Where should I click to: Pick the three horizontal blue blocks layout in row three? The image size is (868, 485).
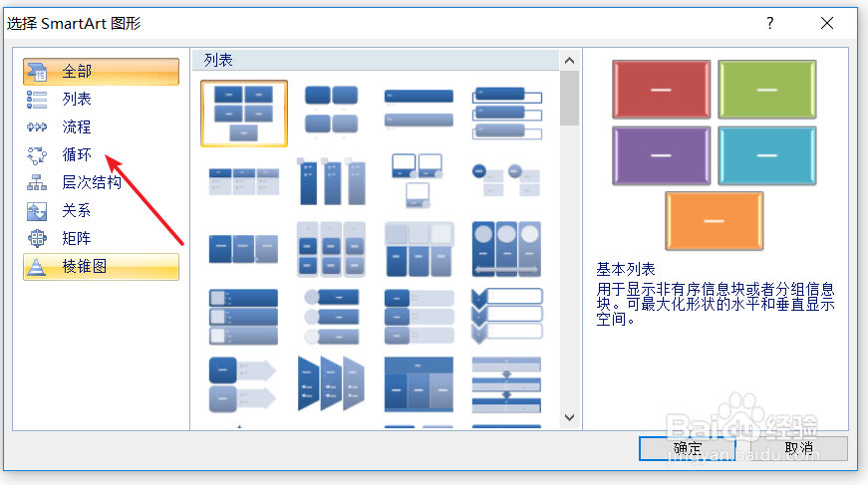tap(244, 249)
